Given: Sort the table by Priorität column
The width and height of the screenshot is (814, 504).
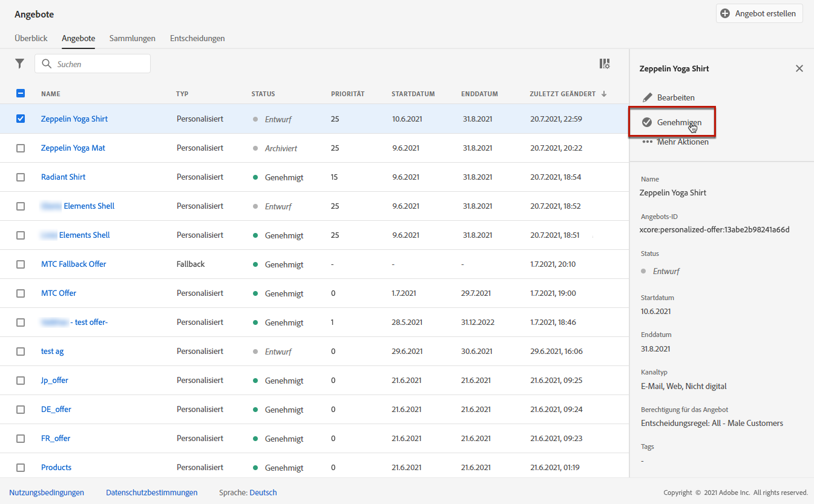Looking at the screenshot, I should click(x=347, y=94).
